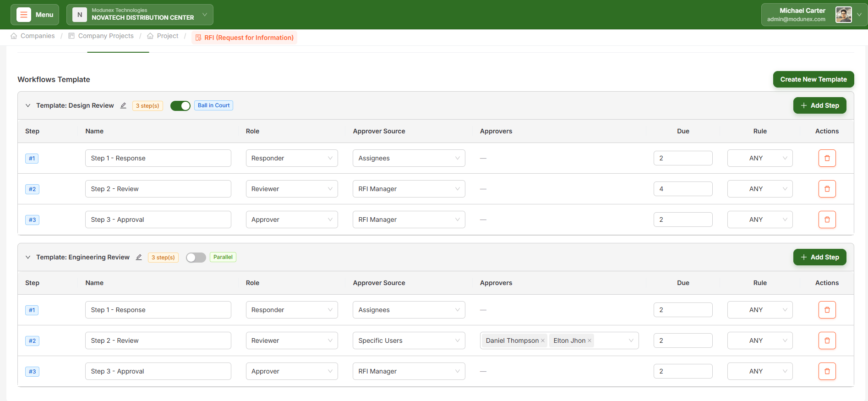The width and height of the screenshot is (868, 401).
Task: Edit Engineering Review template name pencil icon
Action: (x=139, y=257)
